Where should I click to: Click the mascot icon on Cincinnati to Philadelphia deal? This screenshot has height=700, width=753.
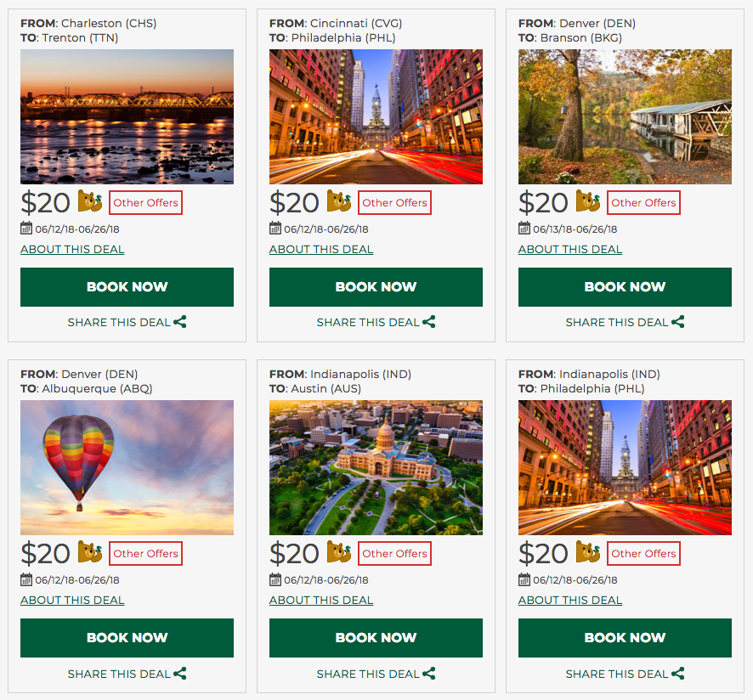pos(339,201)
